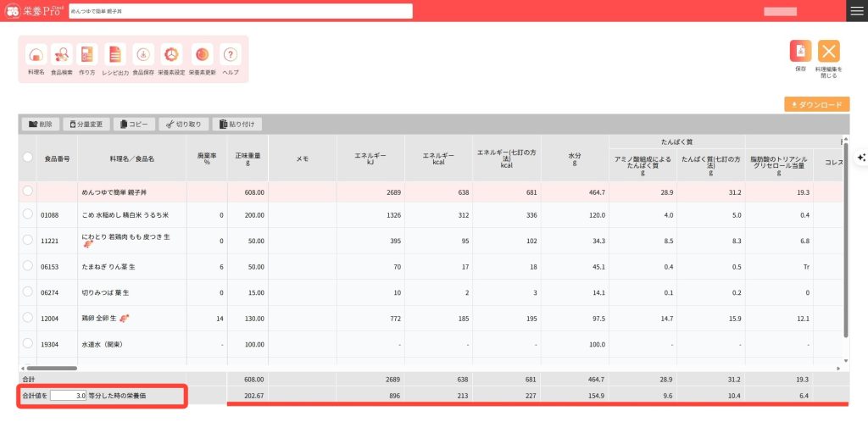Viewport: 868px width, 433px height.
Task: Open 栄養素設定 nutrient settings
Action: [x=171, y=55]
